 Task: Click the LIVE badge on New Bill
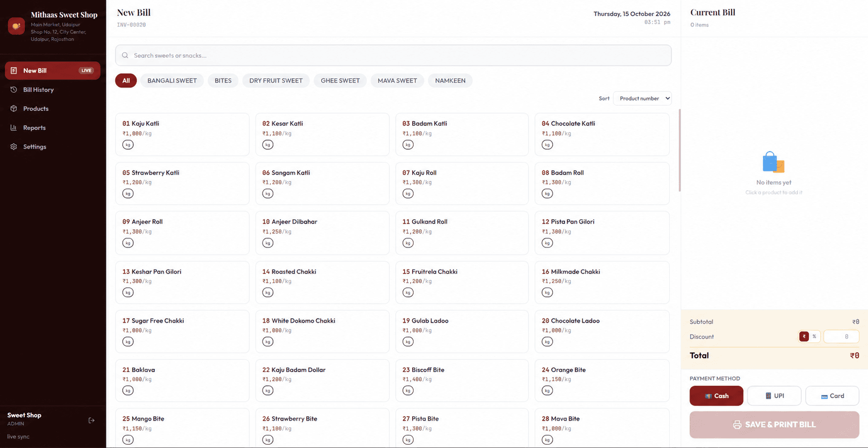tap(87, 71)
